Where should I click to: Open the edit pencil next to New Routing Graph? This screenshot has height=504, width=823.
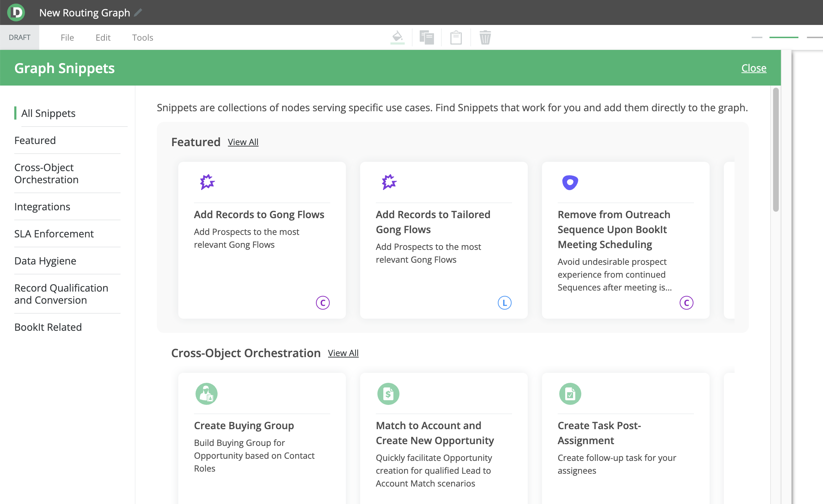[138, 12]
